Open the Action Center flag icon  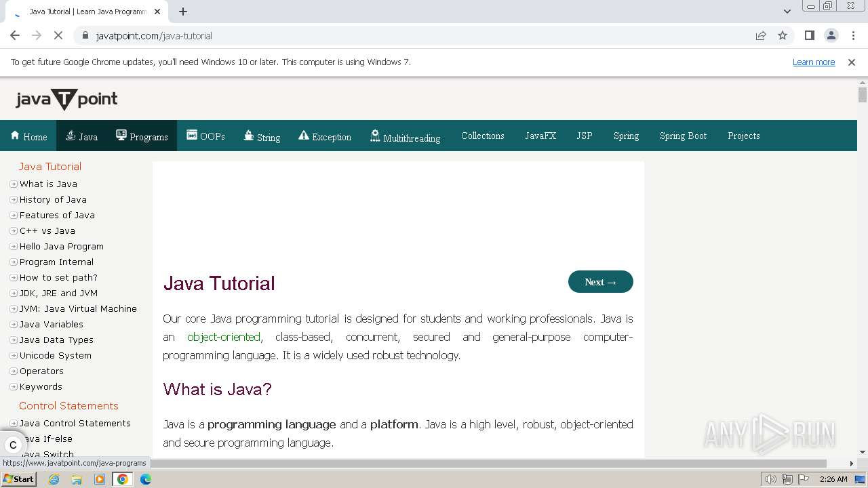click(802, 479)
